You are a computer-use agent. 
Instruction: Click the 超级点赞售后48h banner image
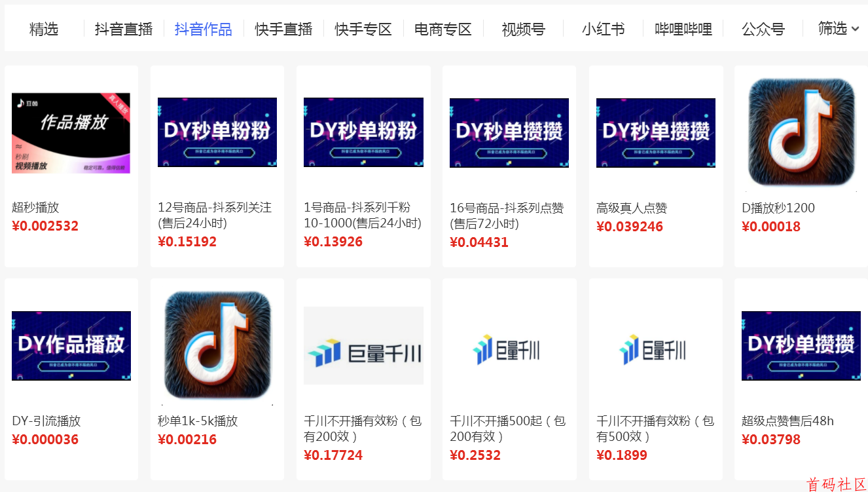tap(801, 346)
